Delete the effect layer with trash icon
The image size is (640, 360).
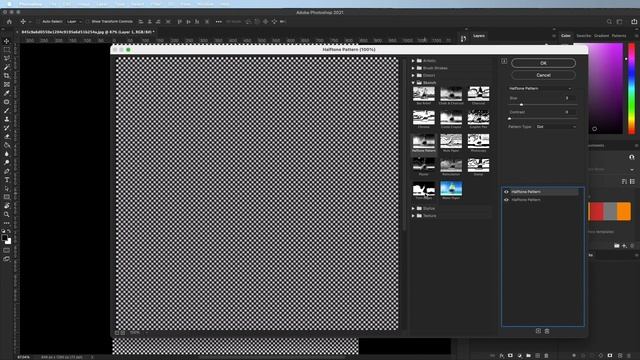point(547,331)
